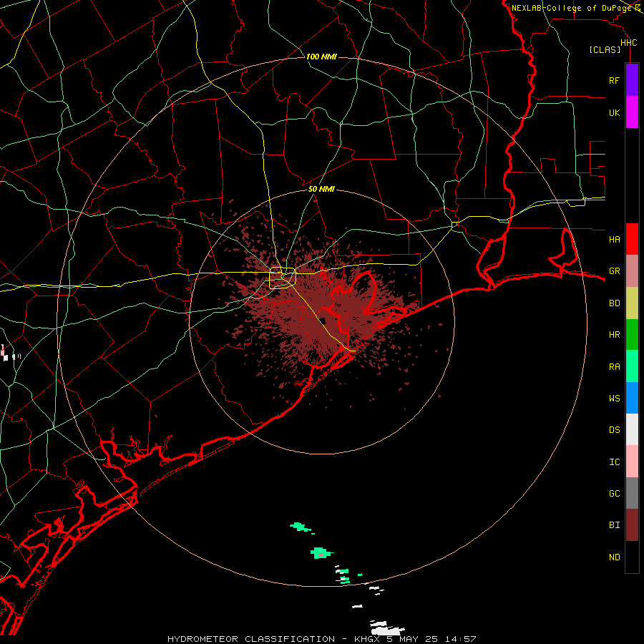Click the HA legend label
The image size is (644, 644).
tap(614, 240)
